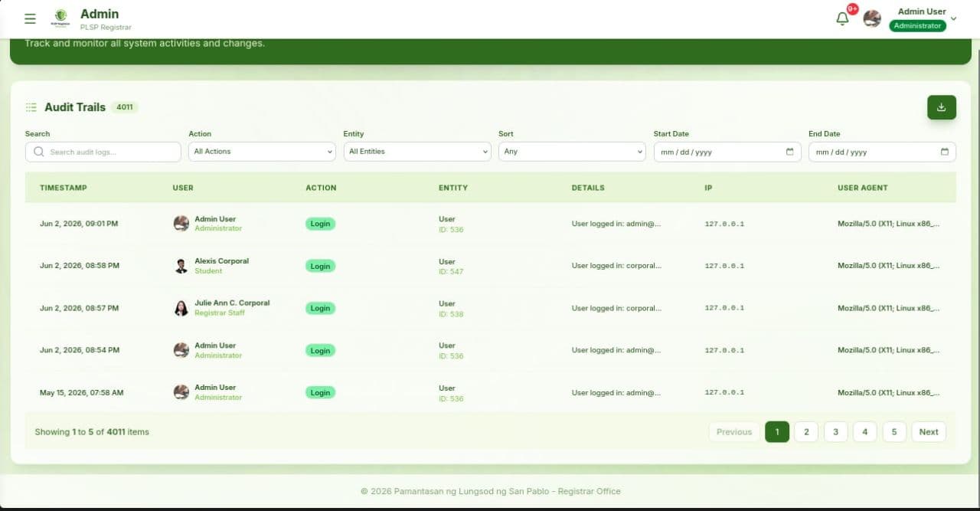Download audit trails with export button
Viewport: 980px width, 511px height.
coord(942,107)
